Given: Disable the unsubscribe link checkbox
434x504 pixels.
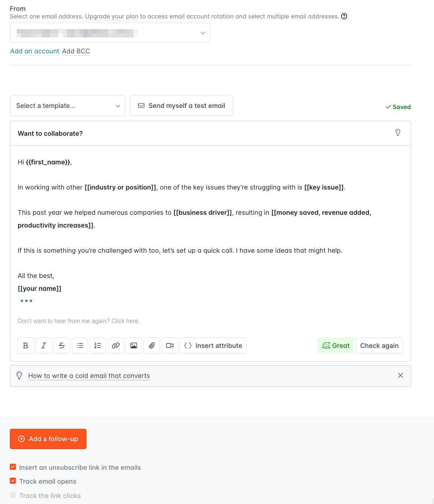Looking at the screenshot, I should point(13,467).
